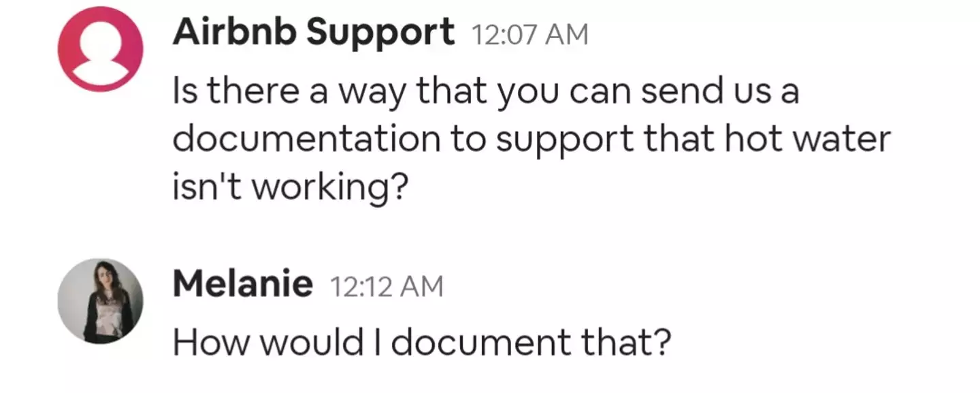980x393 pixels.
Task: Select the Airbnb Support name label
Action: [313, 31]
